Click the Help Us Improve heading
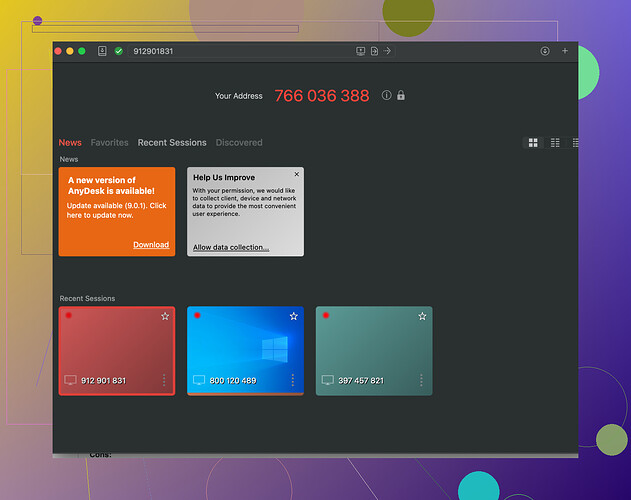Image resolution: width=631 pixels, height=500 pixels. point(224,178)
